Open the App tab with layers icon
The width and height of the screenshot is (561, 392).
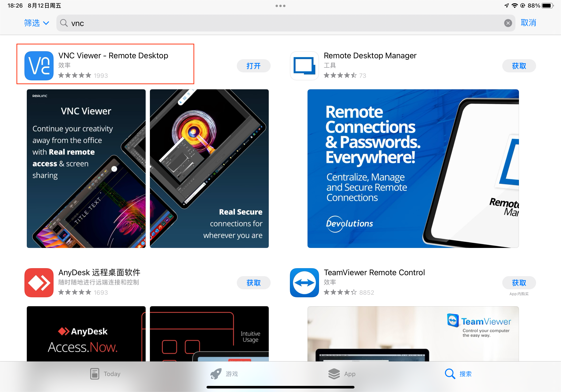click(x=342, y=374)
